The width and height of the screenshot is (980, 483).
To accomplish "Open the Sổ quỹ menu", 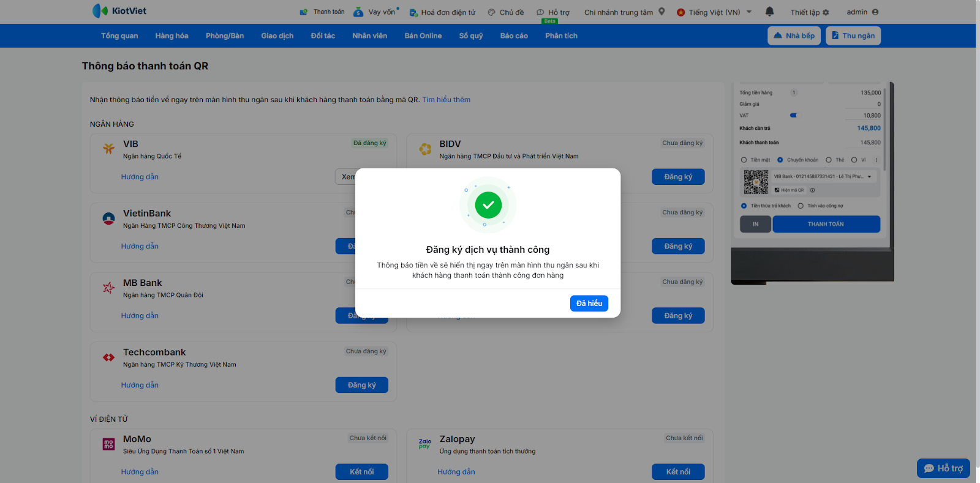I will (471, 36).
